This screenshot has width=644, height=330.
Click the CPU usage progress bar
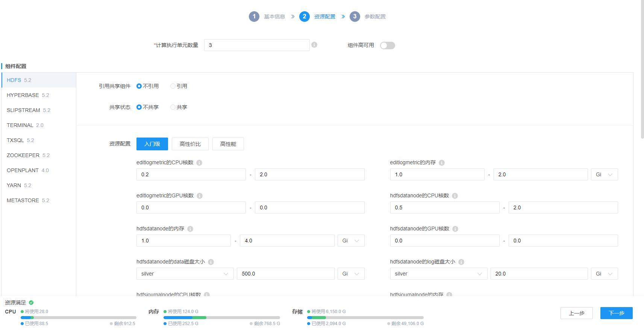79,318
